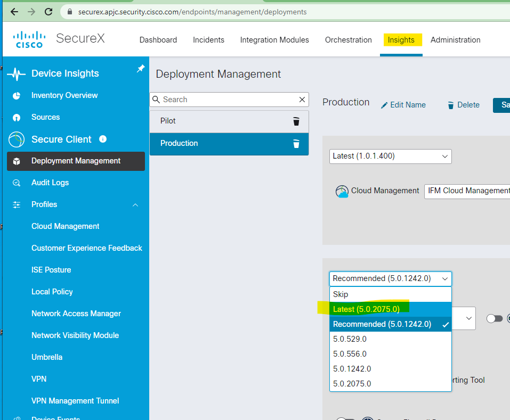Click the Delete button for Production
The height and width of the screenshot is (420, 510).
(x=463, y=105)
